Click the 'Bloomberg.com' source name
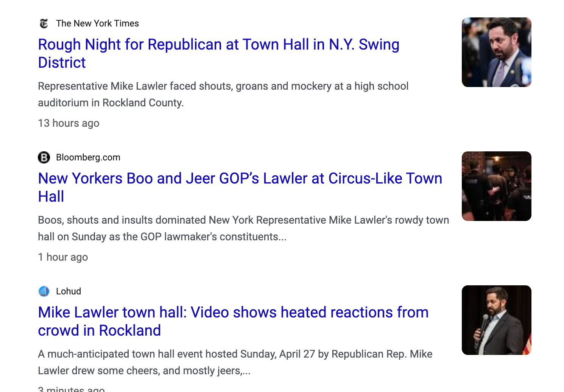 [x=88, y=157]
